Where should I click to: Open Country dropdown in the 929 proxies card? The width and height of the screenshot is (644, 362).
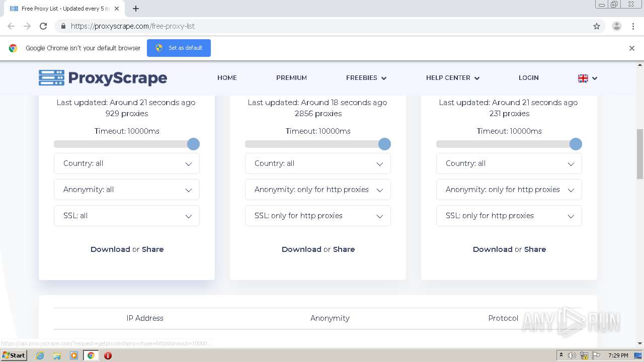[x=127, y=163]
